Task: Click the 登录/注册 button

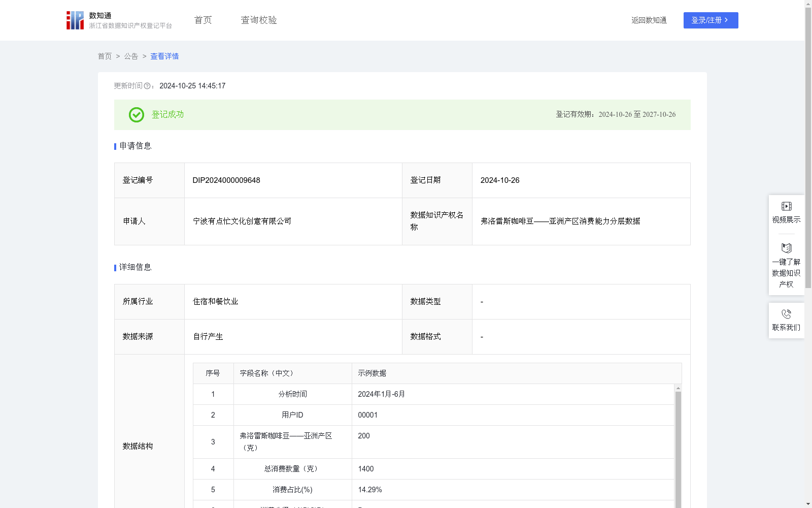Action: pos(710,20)
